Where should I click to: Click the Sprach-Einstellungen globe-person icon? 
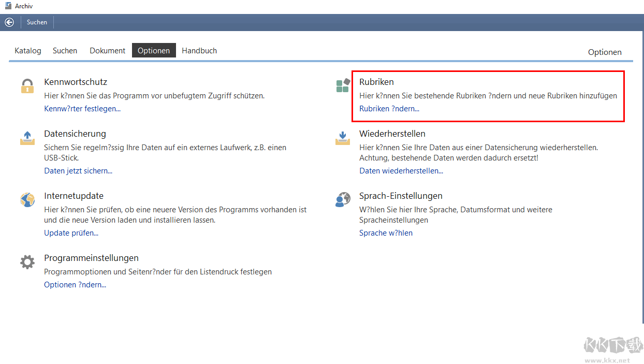pos(343,200)
